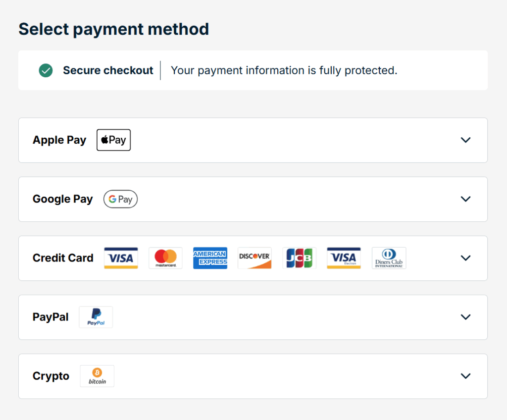This screenshot has width=507, height=420.
Task: Click the JCB card icon
Action: coord(300,258)
